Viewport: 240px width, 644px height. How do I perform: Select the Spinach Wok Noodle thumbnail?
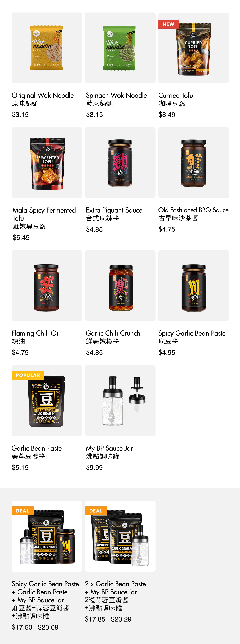(x=120, y=48)
